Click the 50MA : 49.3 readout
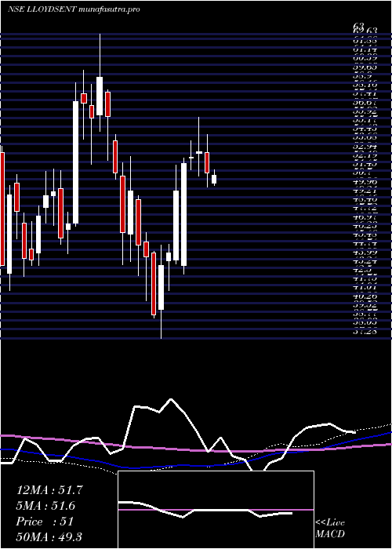 49,536
